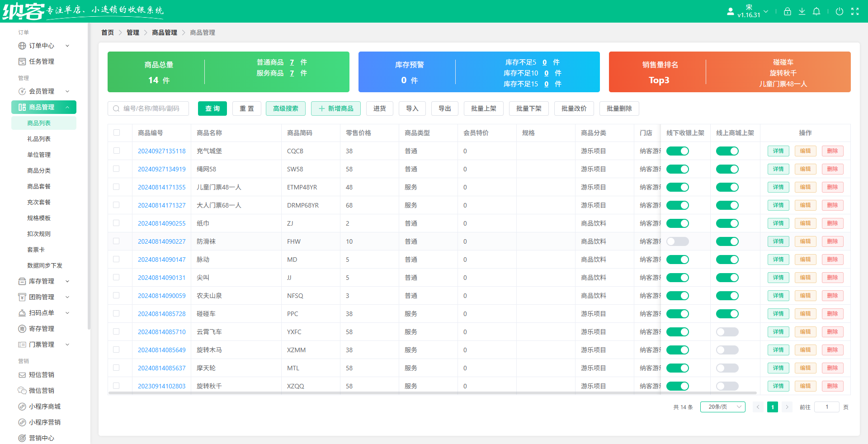
Task: Click the user profile avatar icon
Action: [730, 12]
